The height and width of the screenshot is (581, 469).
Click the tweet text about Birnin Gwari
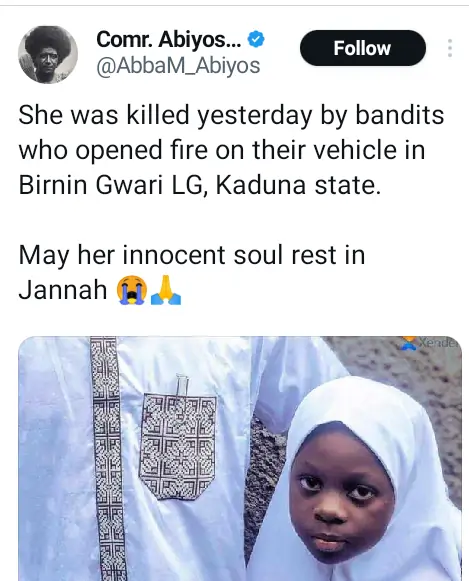pyautogui.click(x=231, y=150)
